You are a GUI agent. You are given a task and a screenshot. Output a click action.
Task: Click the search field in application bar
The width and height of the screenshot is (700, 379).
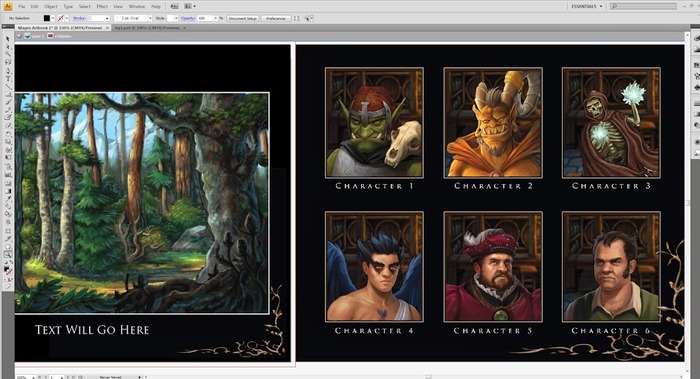(643, 6)
